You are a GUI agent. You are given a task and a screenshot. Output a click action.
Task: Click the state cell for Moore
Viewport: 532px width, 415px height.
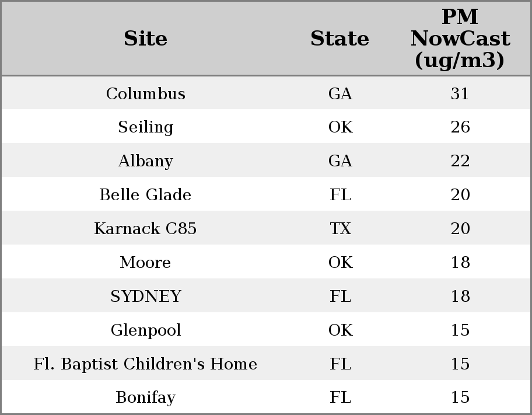[340, 262]
